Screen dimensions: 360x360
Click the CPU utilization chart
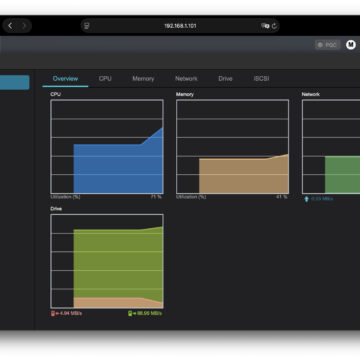[107, 147]
